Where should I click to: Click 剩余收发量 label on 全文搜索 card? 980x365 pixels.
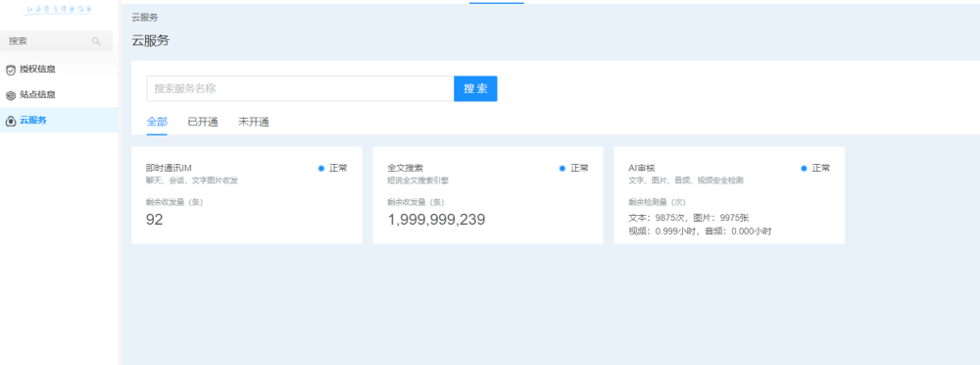[x=416, y=202]
